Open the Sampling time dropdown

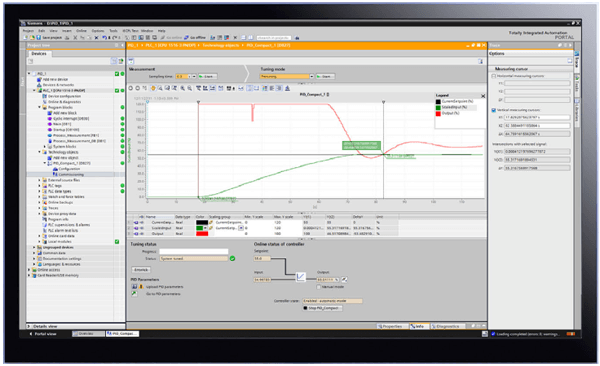194,77
